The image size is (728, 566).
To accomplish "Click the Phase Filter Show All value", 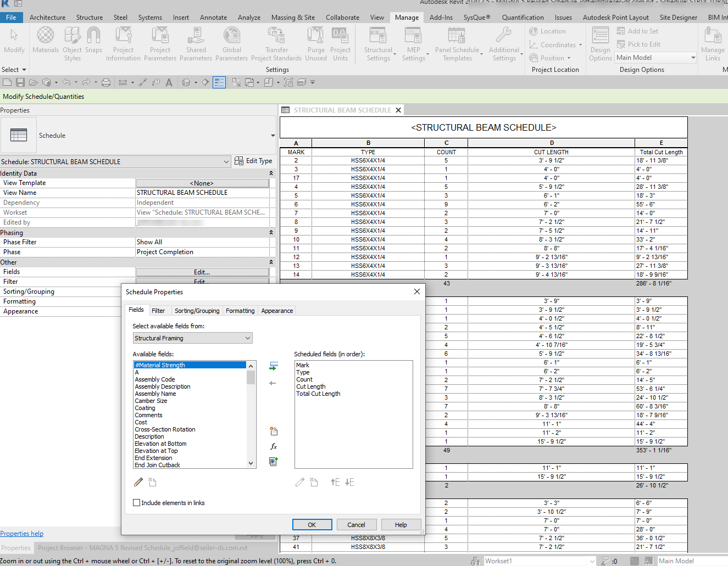I will (202, 242).
